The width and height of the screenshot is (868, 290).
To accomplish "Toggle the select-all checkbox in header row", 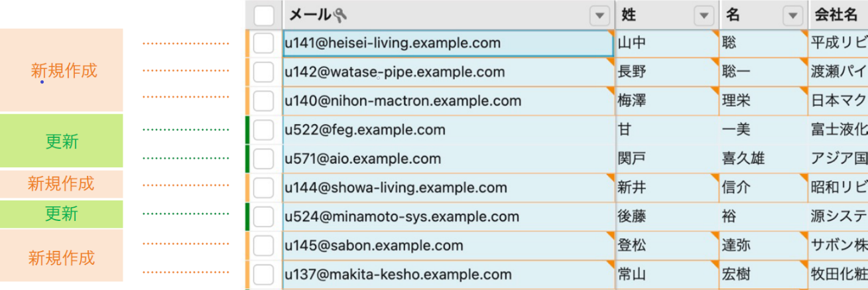I will pyautogui.click(x=263, y=15).
